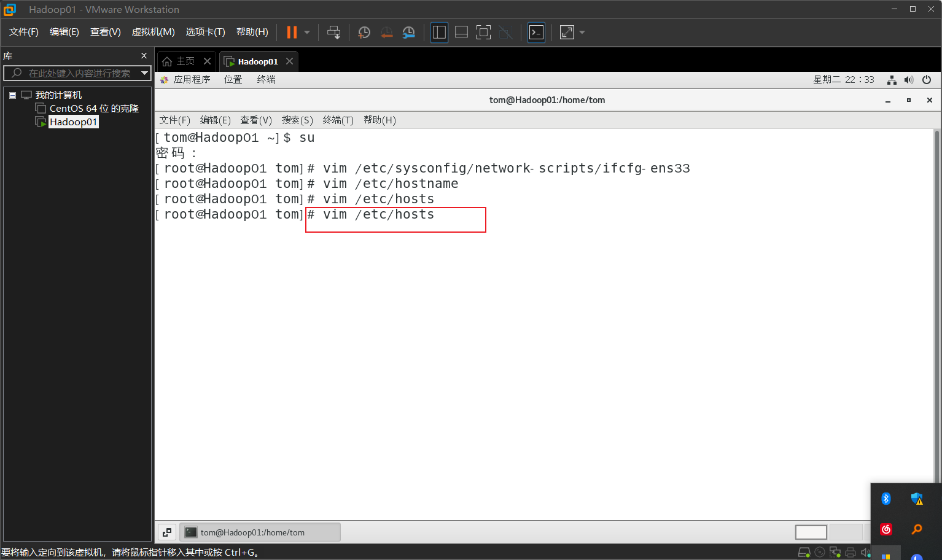This screenshot has height=560, width=942.
Task: Open VMware 查看(V) menu
Action: [x=106, y=32]
